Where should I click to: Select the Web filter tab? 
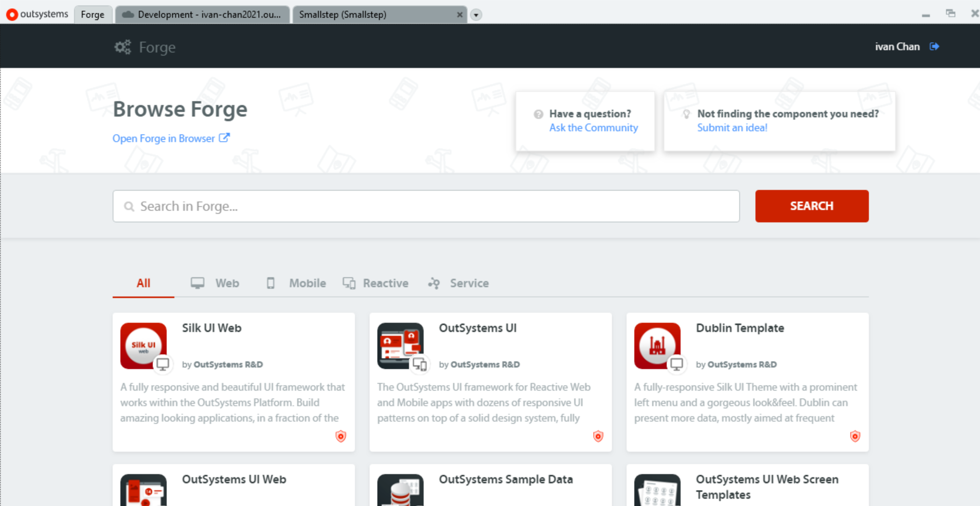[x=215, y=283]
